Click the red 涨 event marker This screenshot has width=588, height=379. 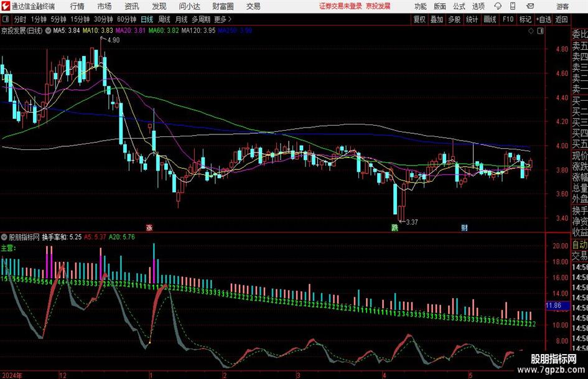click(149, 227)
